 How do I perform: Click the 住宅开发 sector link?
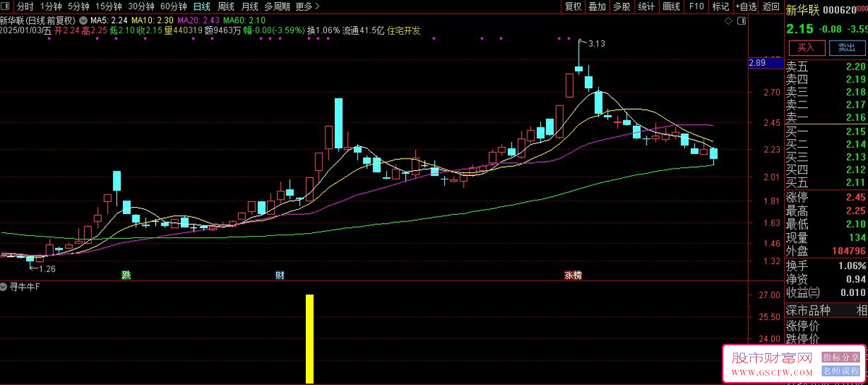click(404, 30)
